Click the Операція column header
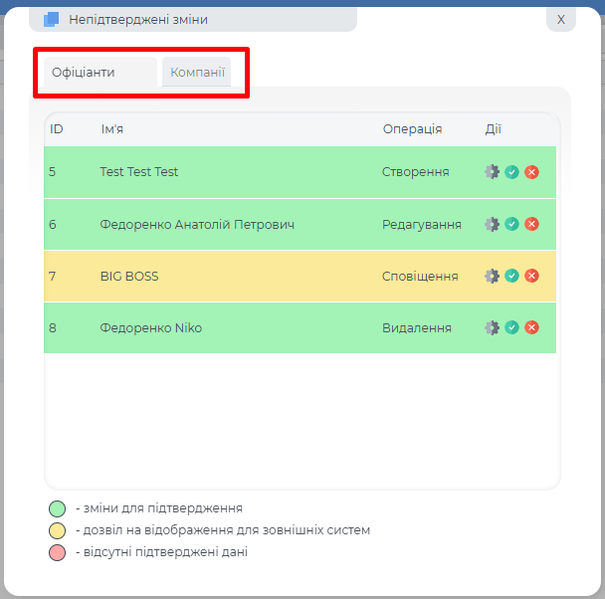 [x=412, y=129]
